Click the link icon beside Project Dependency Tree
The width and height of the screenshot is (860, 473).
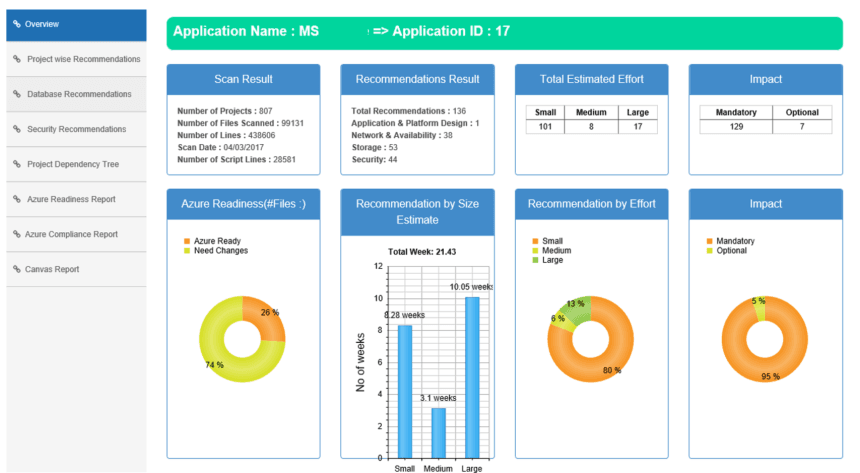[17, 164]
